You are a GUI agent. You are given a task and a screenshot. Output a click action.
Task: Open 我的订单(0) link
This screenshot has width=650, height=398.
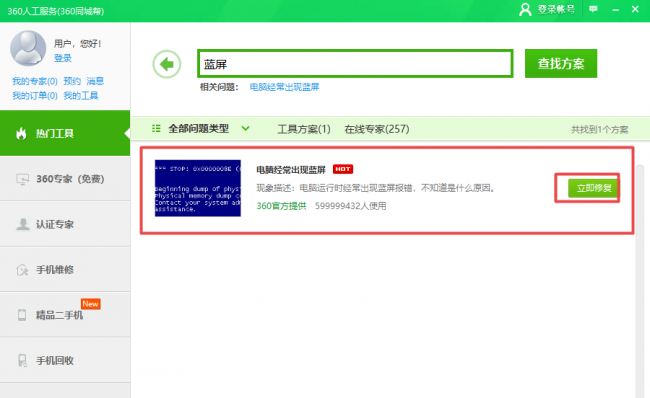click(x=35, y=96)
